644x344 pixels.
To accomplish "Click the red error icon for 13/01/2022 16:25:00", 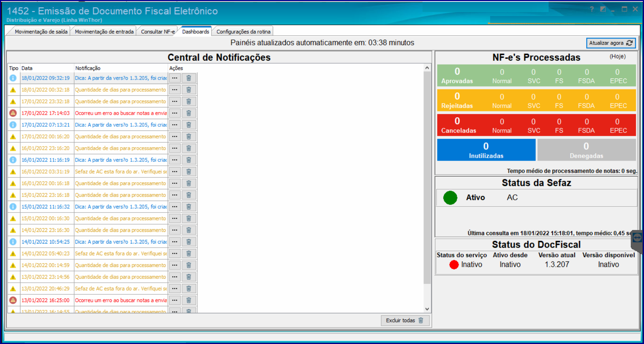I will pos(13,300).
